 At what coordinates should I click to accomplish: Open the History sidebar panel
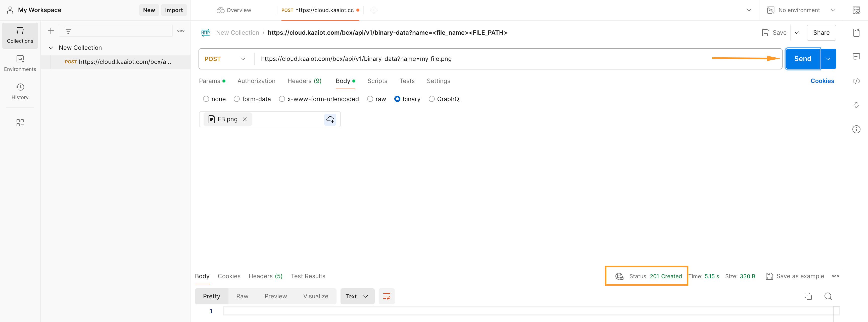click(20, 92)
